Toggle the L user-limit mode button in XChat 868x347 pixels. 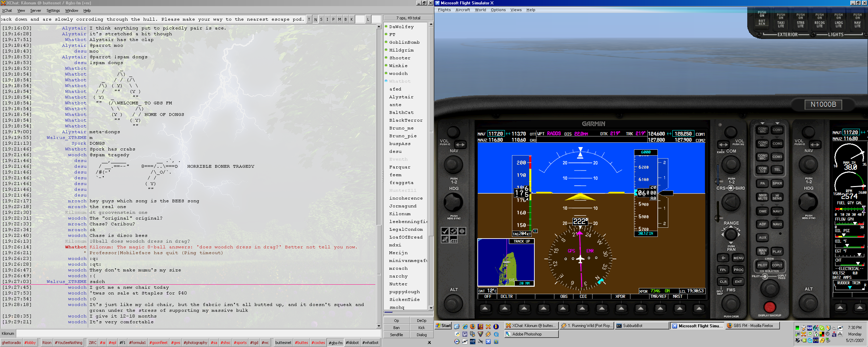[x=368, y=19]
